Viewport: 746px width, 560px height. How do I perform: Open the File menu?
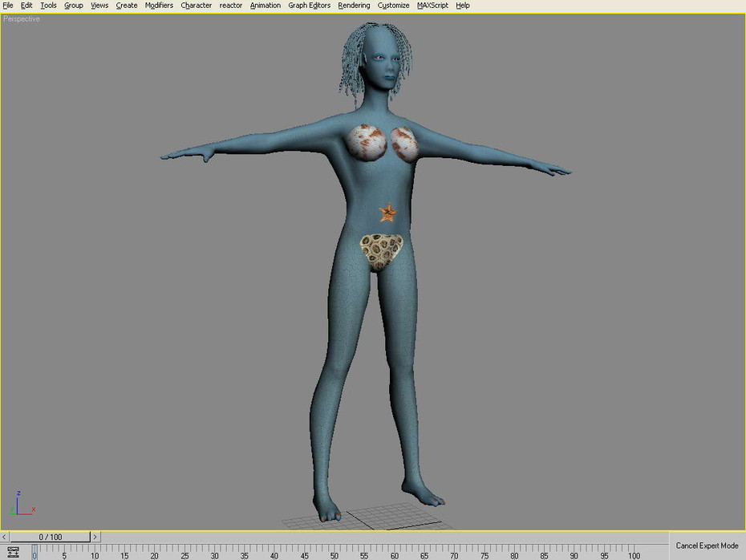click(x=7, y=6)
